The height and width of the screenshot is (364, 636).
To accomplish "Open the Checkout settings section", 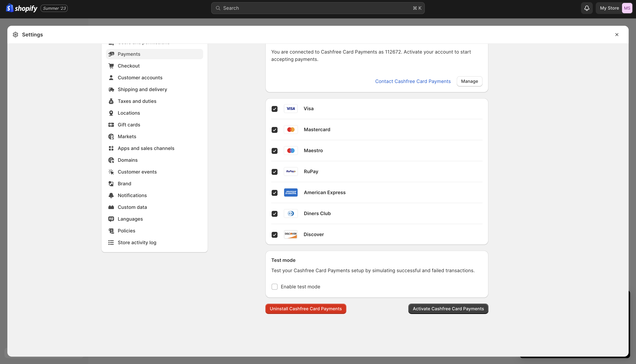I will pos(128,66).
